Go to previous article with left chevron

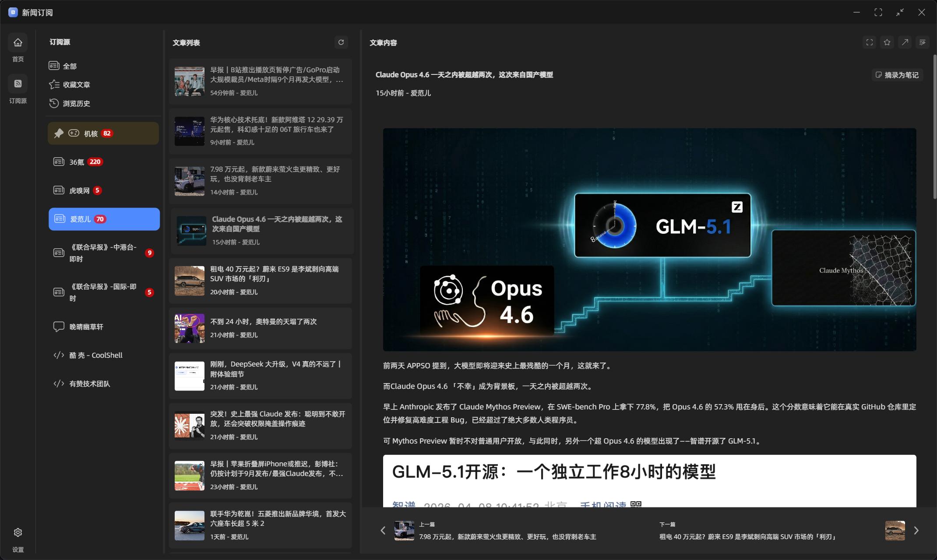click(383, 531)
